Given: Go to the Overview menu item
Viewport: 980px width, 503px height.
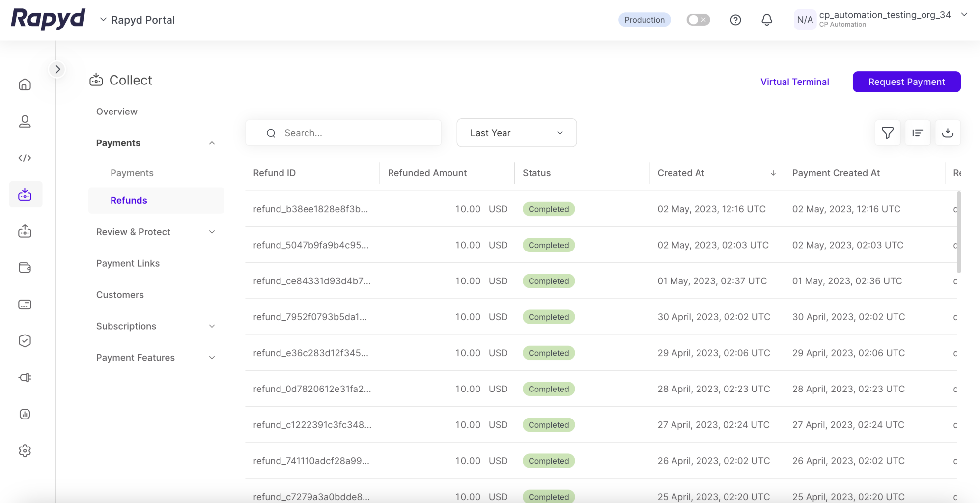Looking at the screenshot, I should point(117,112).
